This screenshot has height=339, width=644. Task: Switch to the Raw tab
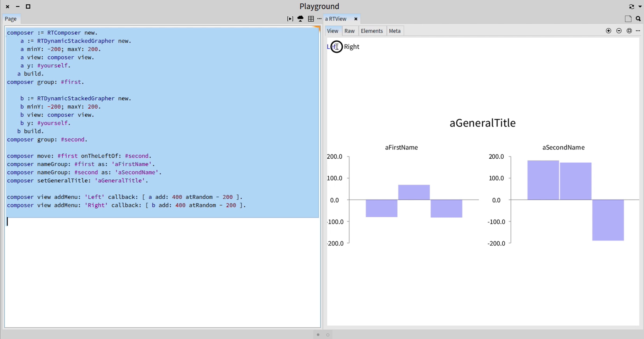(349, 31)
